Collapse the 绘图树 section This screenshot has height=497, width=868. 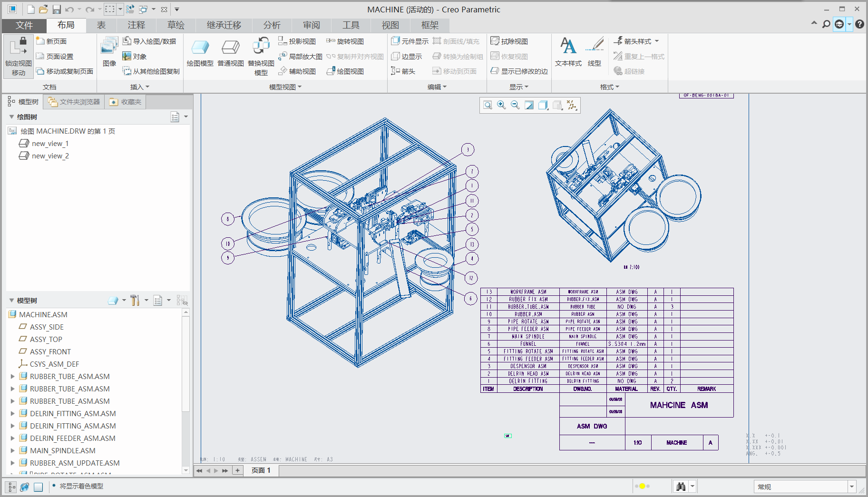(x=11, y=117)
